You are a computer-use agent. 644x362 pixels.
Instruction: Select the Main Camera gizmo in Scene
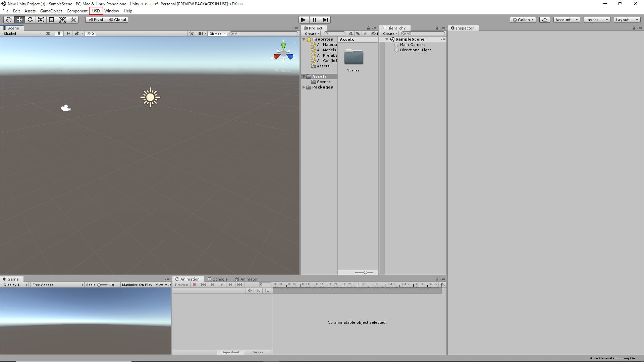pyautogui.click(x=66, y=108)
